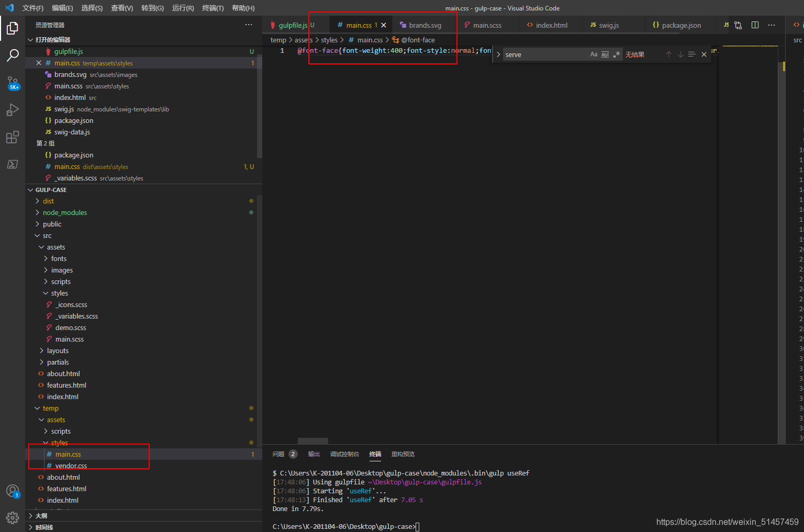Switch to the brands.svg editor tab
Screen dimensions: 804x532
(x=425, y=25)
